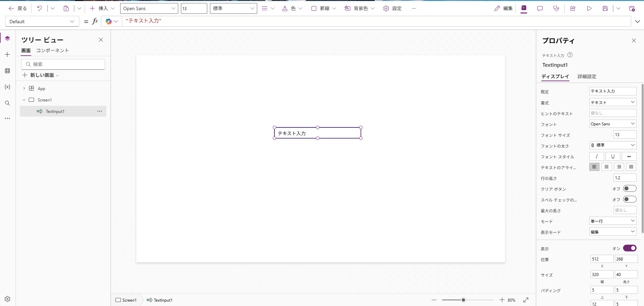The width and height of the screenshot is (644, 306).
Task: Click the undo arrow icon
Action: [x=39, y=8]
